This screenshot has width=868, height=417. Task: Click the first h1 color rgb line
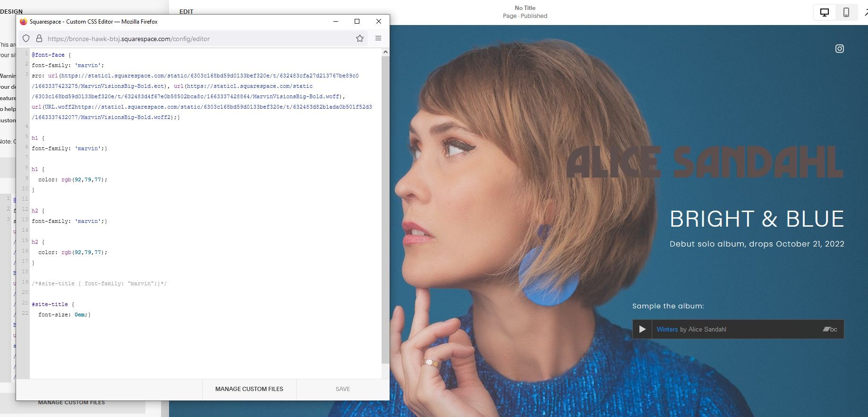(x=73, y=179)
